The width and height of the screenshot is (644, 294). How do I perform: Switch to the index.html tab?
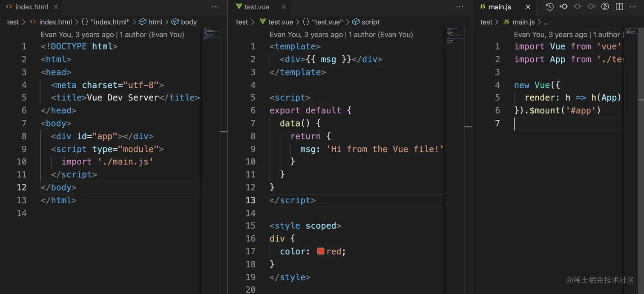coord(31,7)
